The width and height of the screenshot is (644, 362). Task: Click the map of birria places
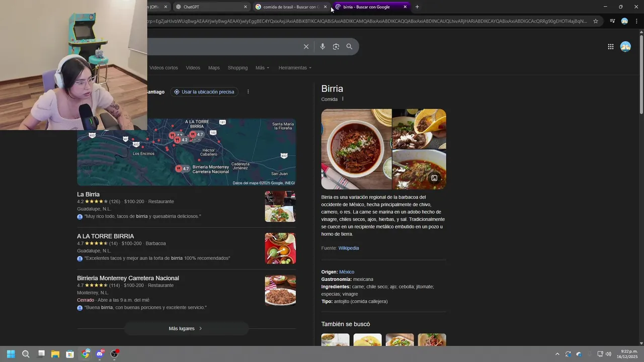[186, 152]
